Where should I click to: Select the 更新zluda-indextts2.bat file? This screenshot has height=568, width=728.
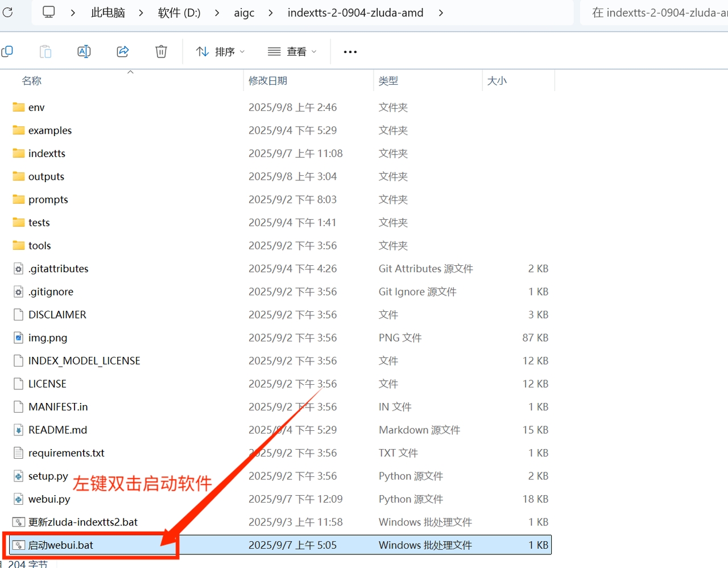(x=83, y=522)
